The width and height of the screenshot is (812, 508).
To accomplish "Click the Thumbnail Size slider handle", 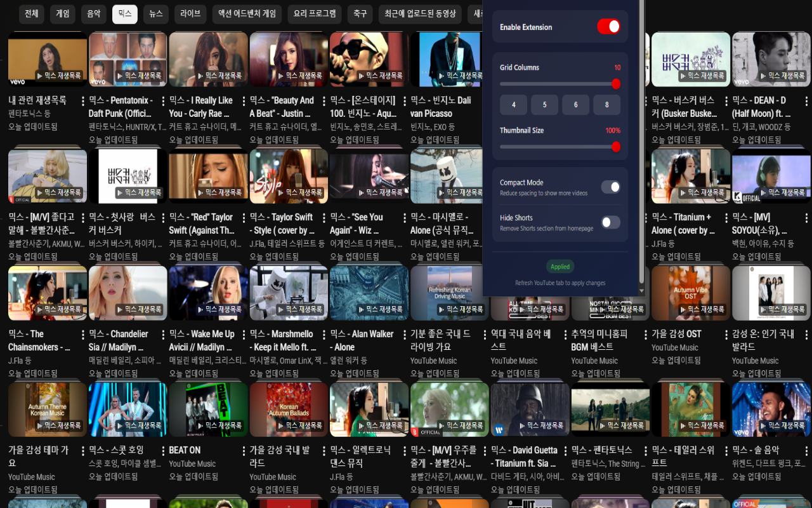I will [615, 147].
